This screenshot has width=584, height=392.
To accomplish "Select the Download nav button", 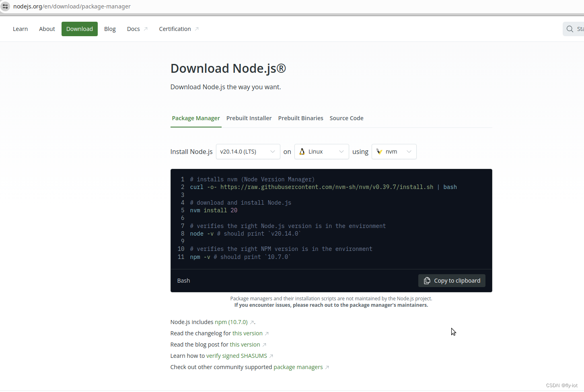I will click(x=80, y=29).
